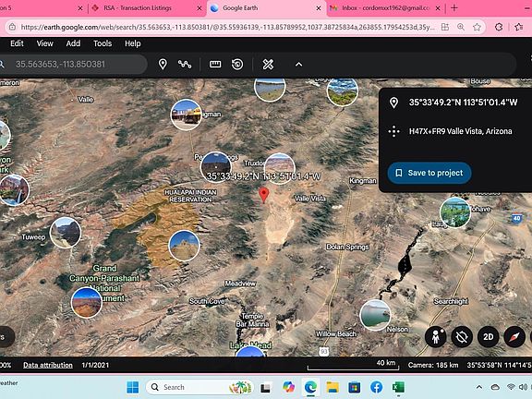Click the 35°33'49.2"N 113°51'01.4"W text in info card

[x=463, y=103]
